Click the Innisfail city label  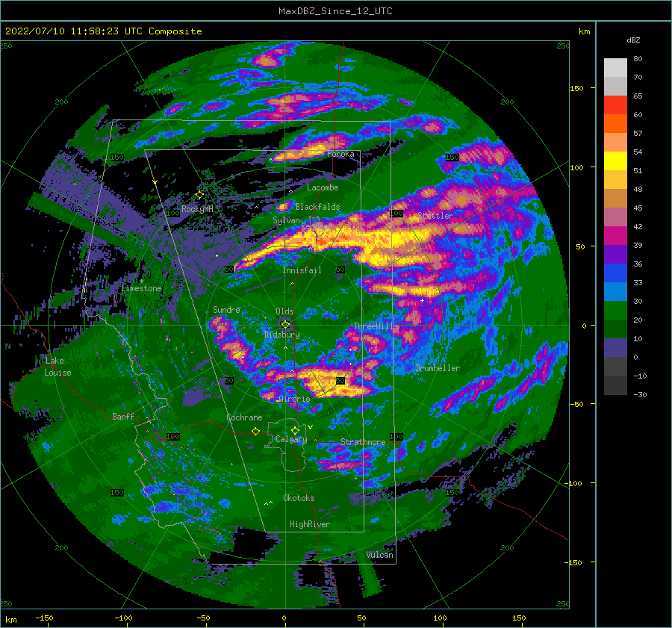coord(302,270)
